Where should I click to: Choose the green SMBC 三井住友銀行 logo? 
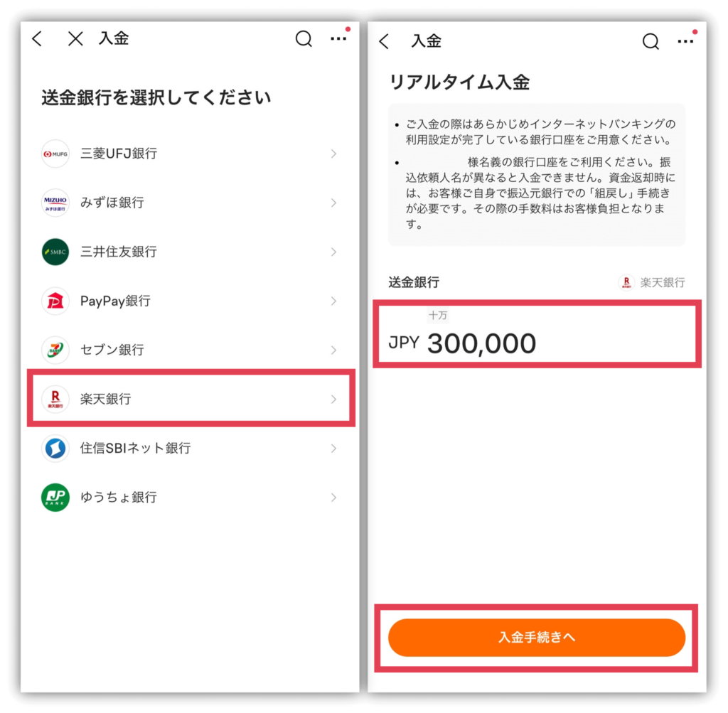coord(55,252)
